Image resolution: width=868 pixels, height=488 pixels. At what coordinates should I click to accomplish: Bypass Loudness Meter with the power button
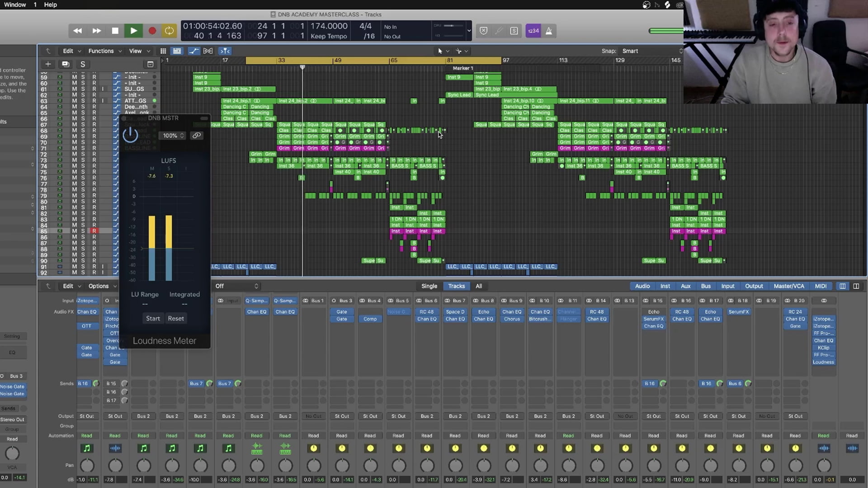click(130, 135)
